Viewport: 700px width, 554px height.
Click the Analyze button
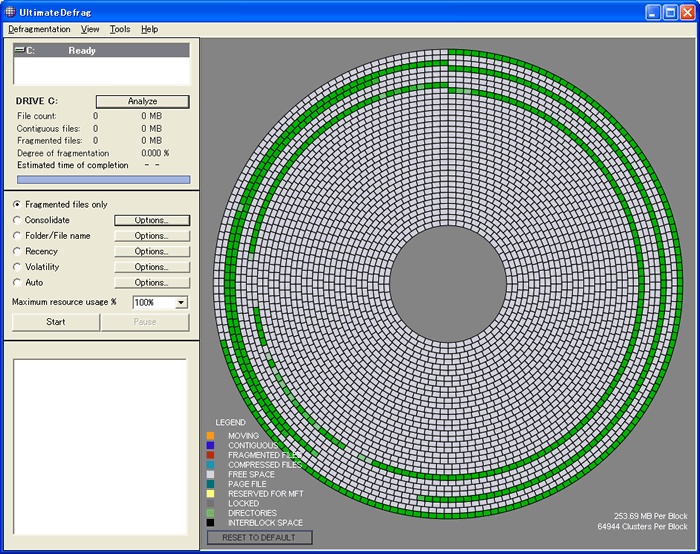[x=142, y=101]
